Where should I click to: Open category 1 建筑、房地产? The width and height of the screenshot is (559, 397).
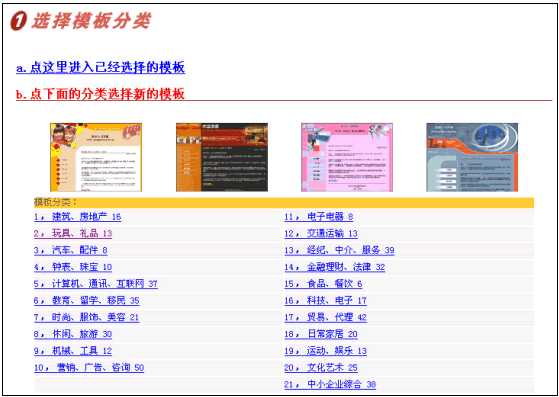point(77,217)
